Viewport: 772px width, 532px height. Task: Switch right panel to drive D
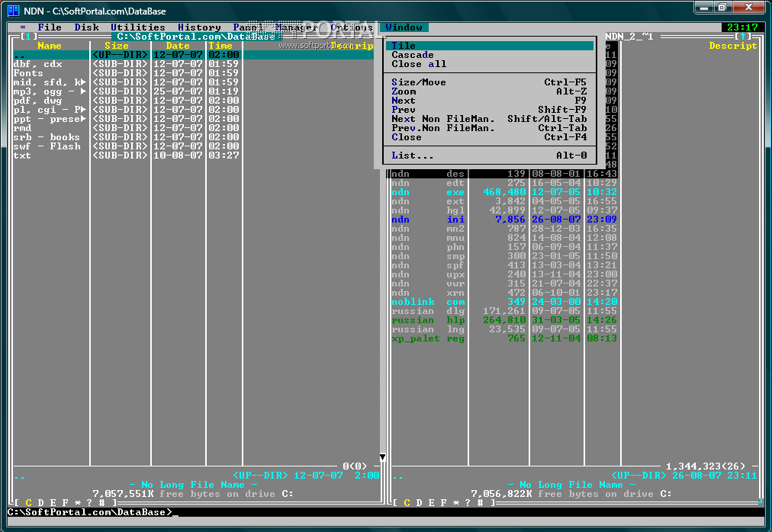coord(419,502)
